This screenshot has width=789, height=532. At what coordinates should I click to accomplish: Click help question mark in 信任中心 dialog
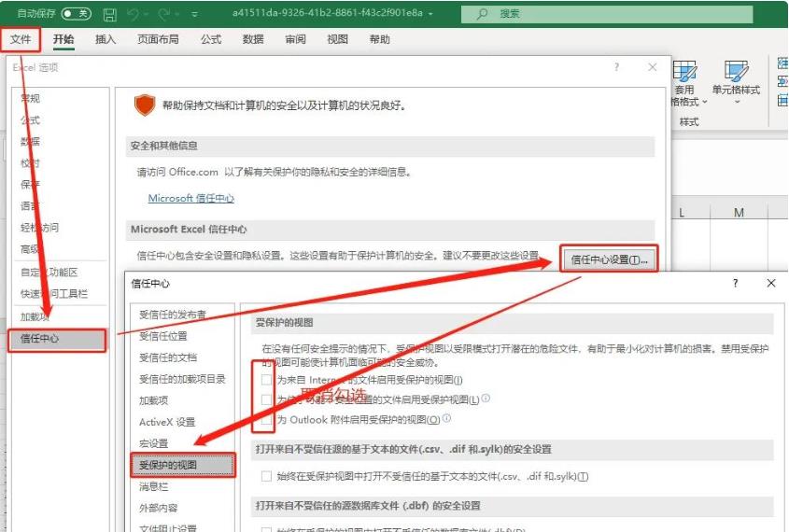(x=735, y=283)
